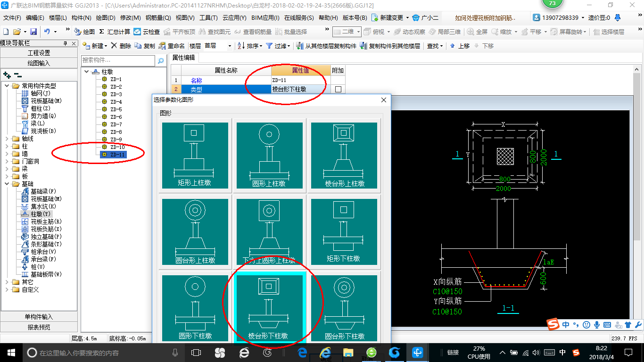The image size is (644, 362).
Task: Click the 广小二 assistant button
Action: point(425,18)
